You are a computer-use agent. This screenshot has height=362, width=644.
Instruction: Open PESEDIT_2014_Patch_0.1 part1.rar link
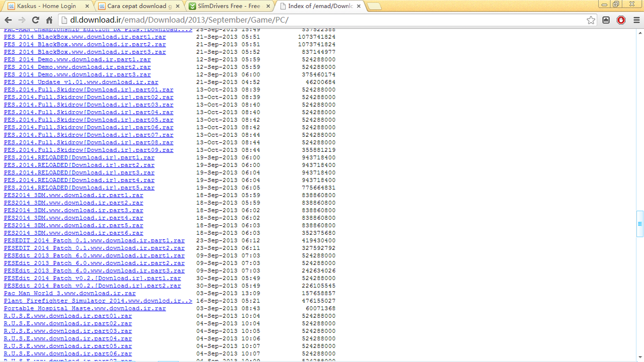tap(95, 240)
